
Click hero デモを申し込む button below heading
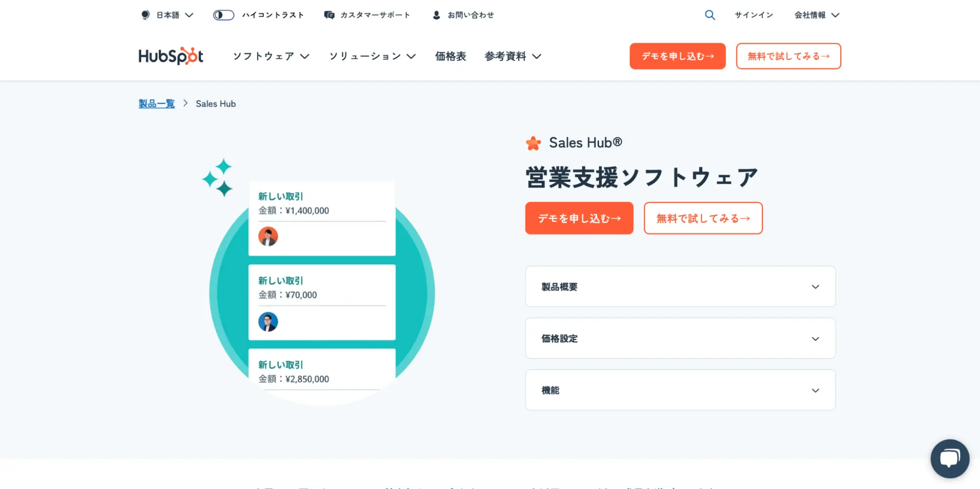[579, 218]
